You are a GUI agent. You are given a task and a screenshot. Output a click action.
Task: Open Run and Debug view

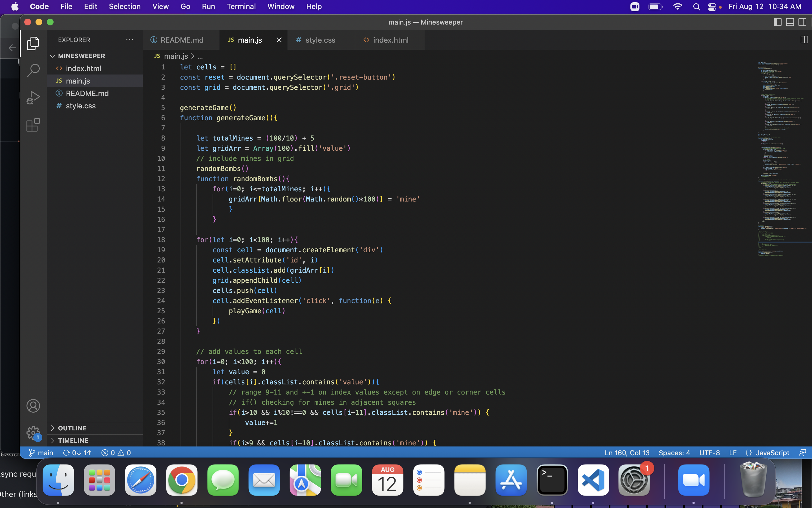pos(33,98)
